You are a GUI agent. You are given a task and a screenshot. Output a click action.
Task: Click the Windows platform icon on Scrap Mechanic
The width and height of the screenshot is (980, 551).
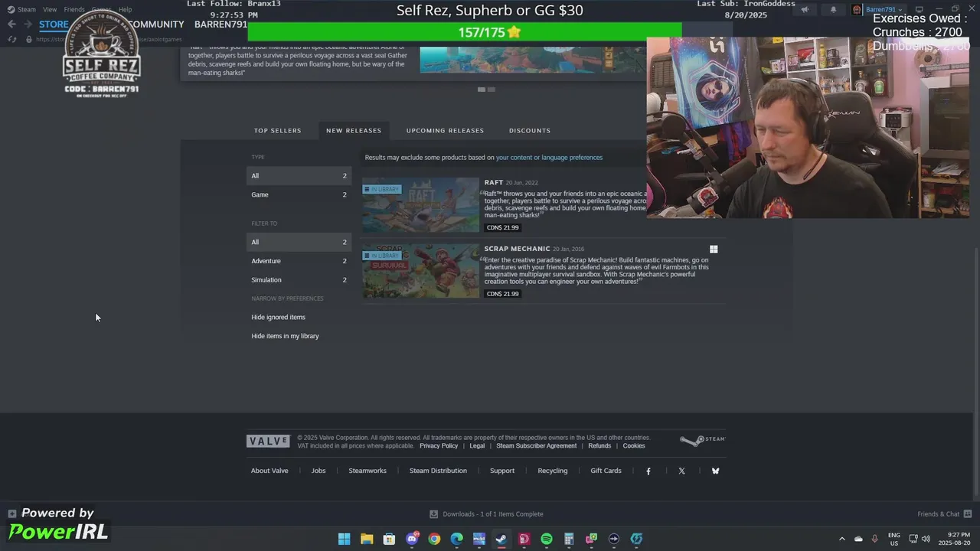tap(714, 249)
